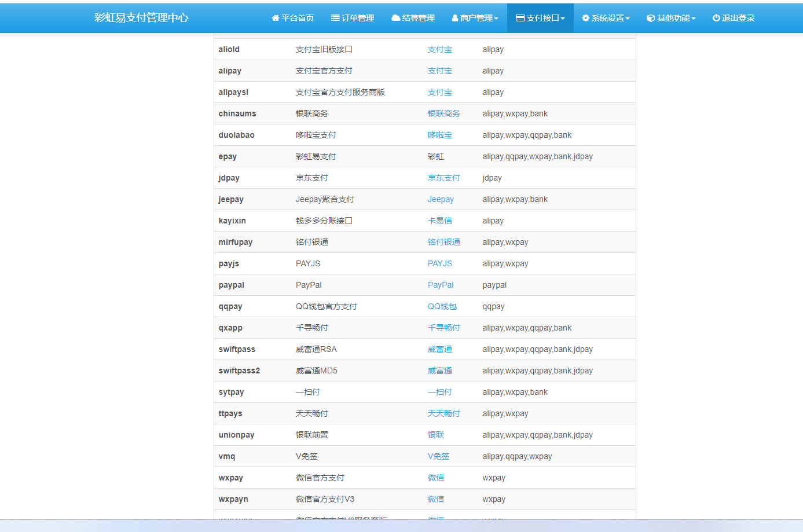Viewport: 803px width, 532px height.
Task: Click the power icon to 退出登录
Action: coord(716,18)
